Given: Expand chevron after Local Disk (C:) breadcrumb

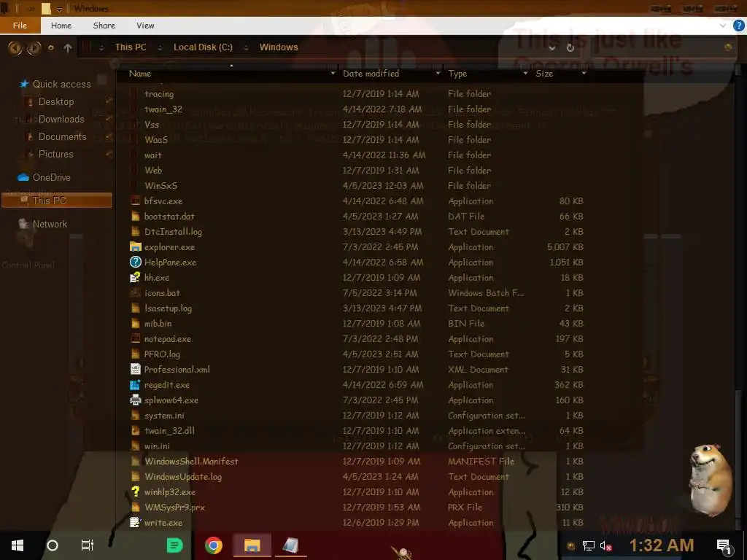Looking at the screenshot, I should pos(246,47).
